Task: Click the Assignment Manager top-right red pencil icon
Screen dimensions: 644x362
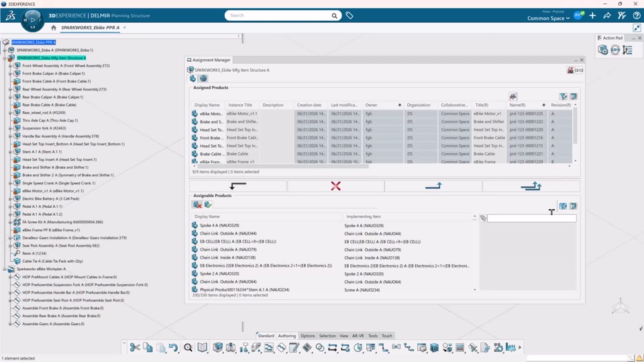Action: [570, 70]
